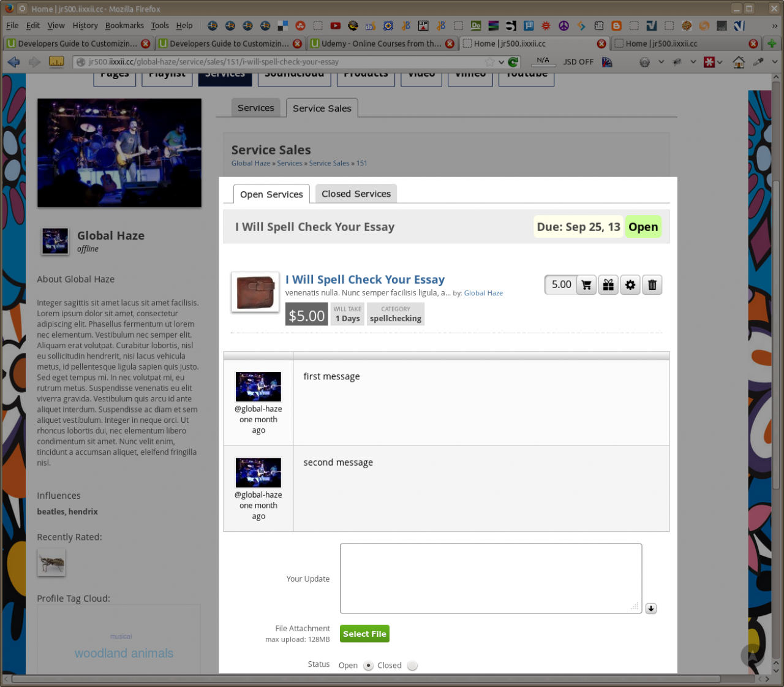The height and width of the screenshot is (687, 784).
Task: Select the Open status radio button
Action: click(368, 666)
